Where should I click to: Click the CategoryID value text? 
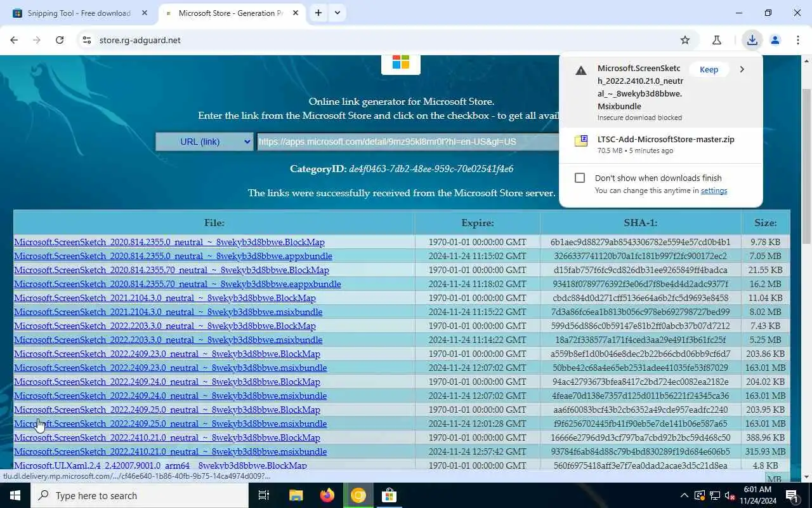(431, 169)
